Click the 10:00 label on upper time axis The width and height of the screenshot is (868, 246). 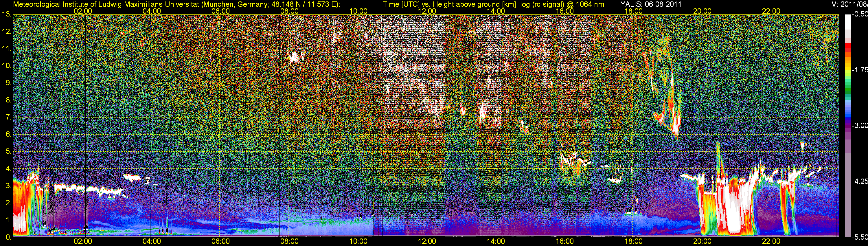[358, 11]
